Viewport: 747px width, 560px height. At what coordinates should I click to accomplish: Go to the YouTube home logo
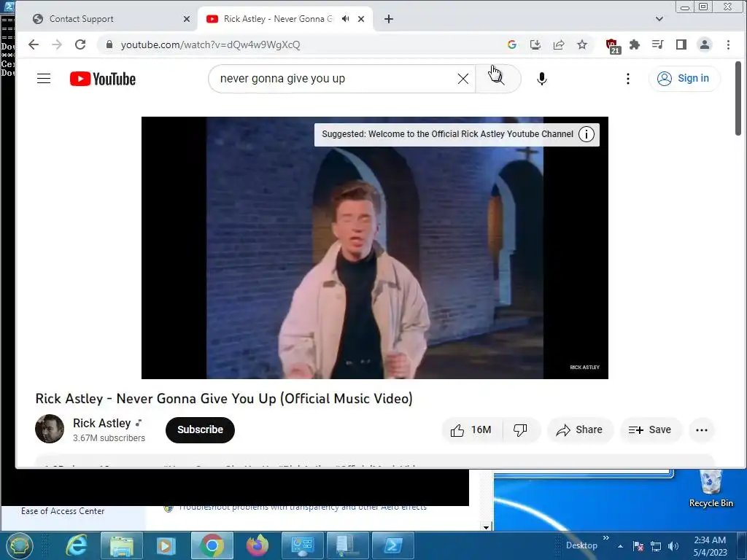[x=103, y=79]
